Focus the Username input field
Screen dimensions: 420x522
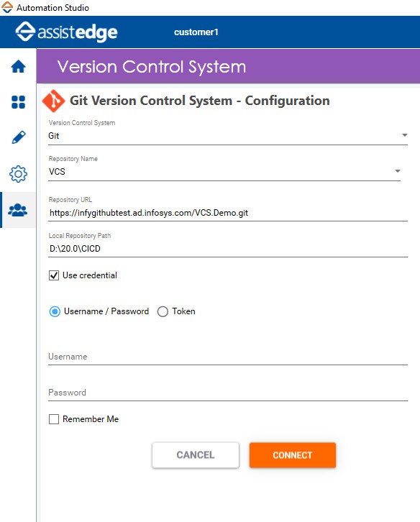click(228, 357)
